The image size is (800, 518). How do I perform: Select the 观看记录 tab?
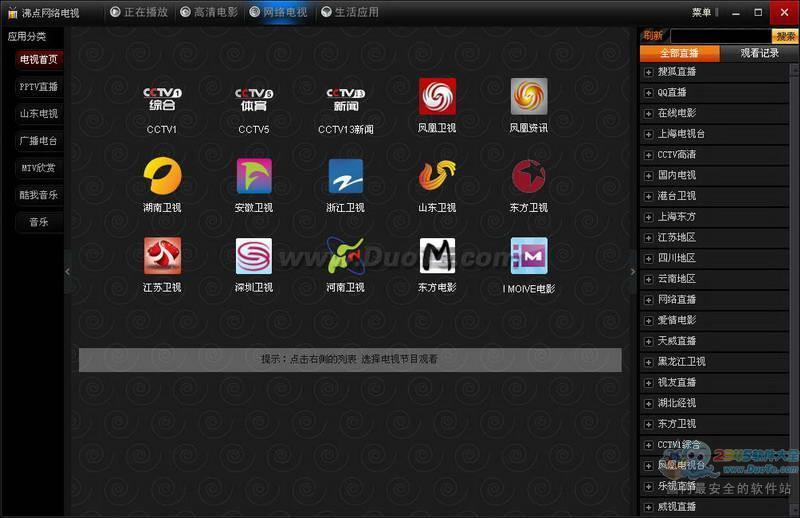(x=760, y=53)
